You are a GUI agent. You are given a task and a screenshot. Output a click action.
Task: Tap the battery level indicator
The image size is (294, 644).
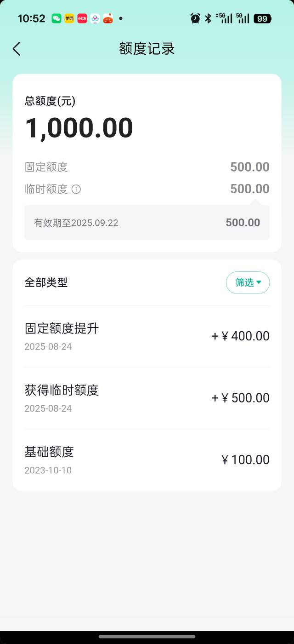coord(262,18)
